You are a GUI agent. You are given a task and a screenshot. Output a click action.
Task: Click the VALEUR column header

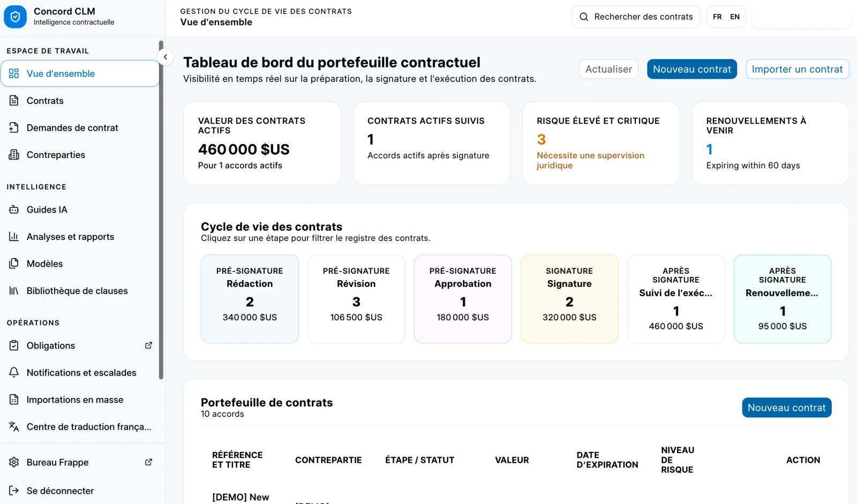click(512, 460)
